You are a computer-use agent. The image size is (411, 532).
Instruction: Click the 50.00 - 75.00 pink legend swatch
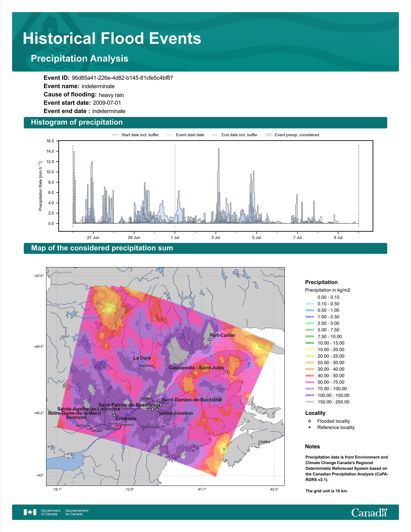[309, 382]
